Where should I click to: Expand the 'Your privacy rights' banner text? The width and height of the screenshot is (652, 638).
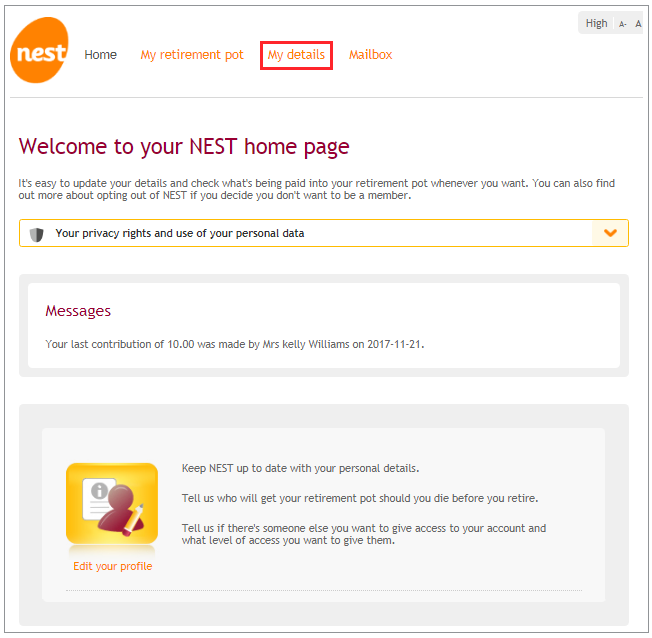(180, 233)
